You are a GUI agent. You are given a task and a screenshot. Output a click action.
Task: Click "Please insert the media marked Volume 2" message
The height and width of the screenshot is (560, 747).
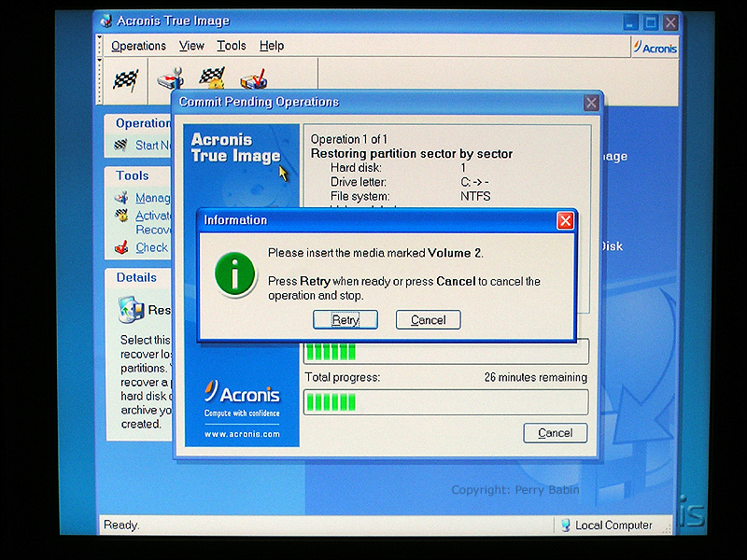tap(375, 253)
